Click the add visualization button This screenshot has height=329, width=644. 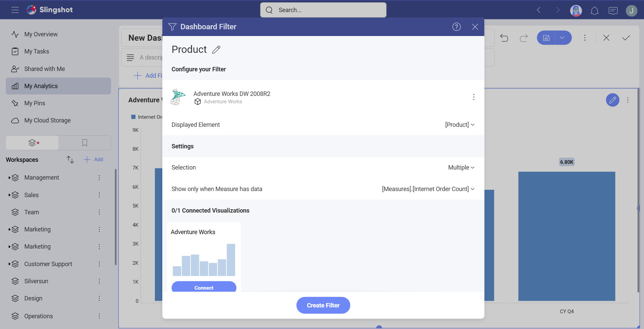[x=546, y=38]
